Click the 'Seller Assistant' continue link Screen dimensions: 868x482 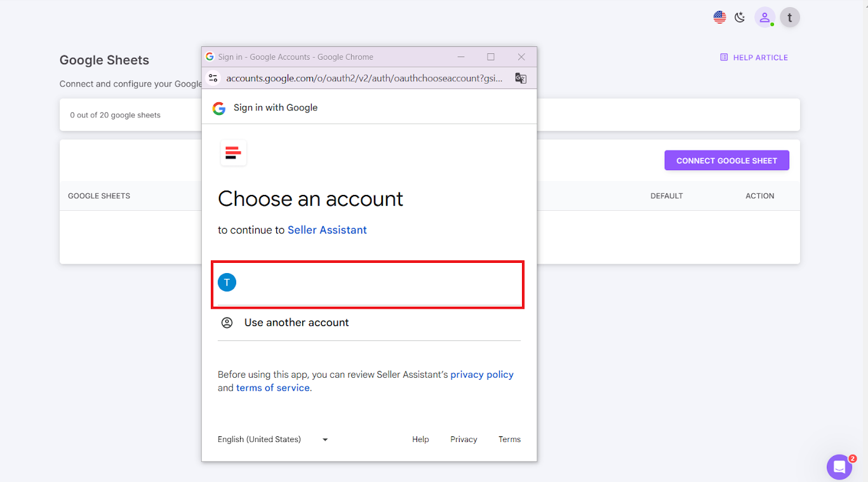pos(327,229)
